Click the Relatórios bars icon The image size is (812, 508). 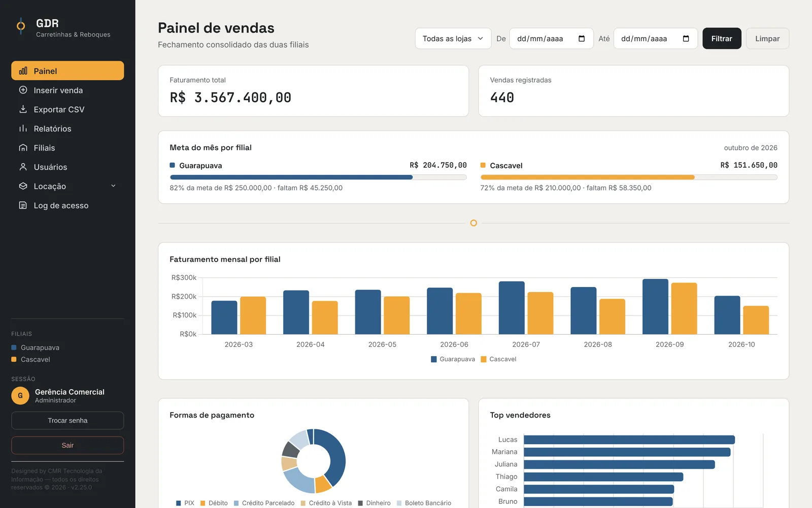point(23,129)
